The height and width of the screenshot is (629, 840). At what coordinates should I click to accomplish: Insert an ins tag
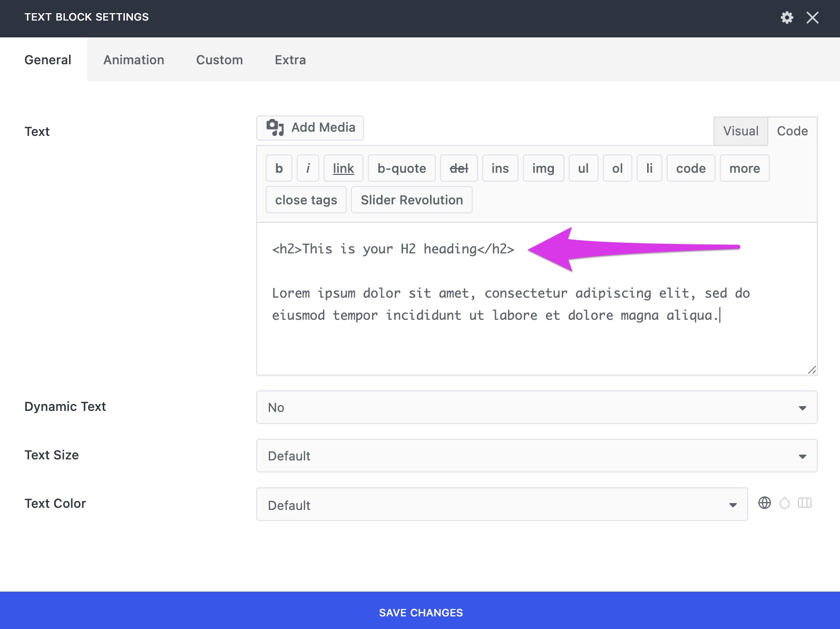click(x=500, y=168)
